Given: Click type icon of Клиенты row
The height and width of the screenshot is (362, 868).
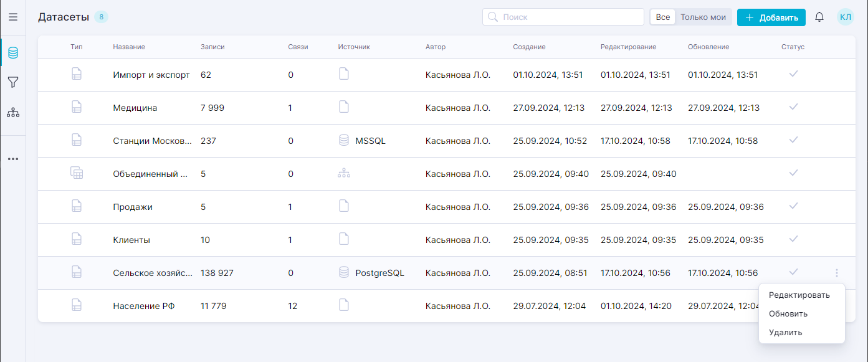Looking at the screenshot, I should tap(76, 239).
